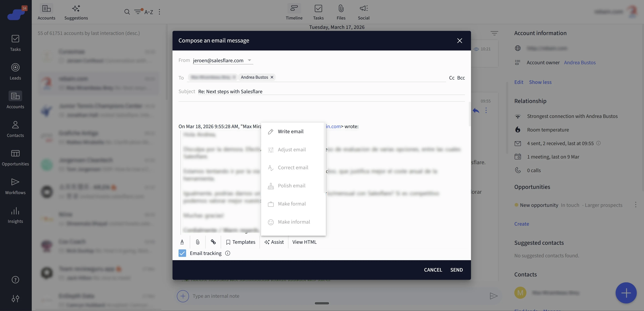
Task: Open the Insights sidebar section
Action: point(15,215)
